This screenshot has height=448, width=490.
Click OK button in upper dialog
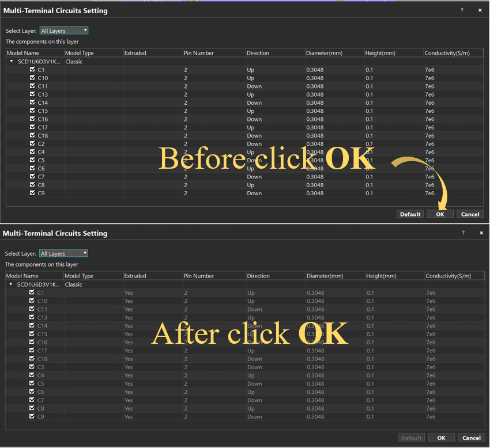click(440, 214)
